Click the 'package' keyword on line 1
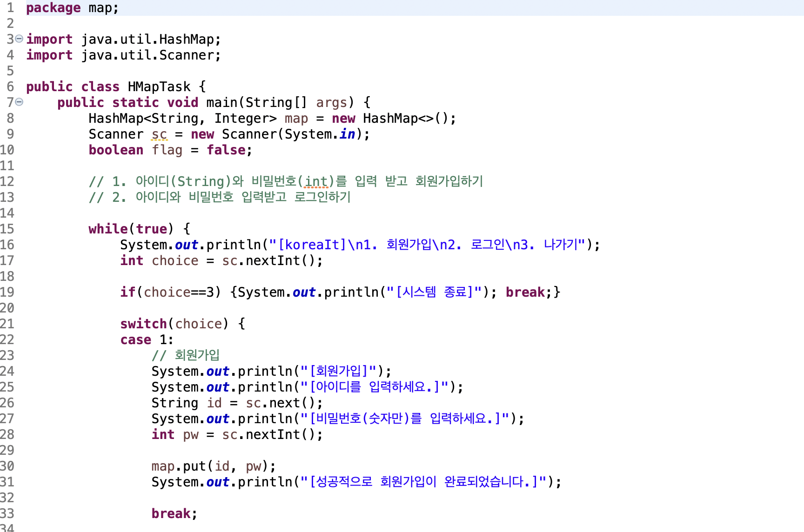Image resolution: width=804 pixels, height=532 pixels. (53, 8)
